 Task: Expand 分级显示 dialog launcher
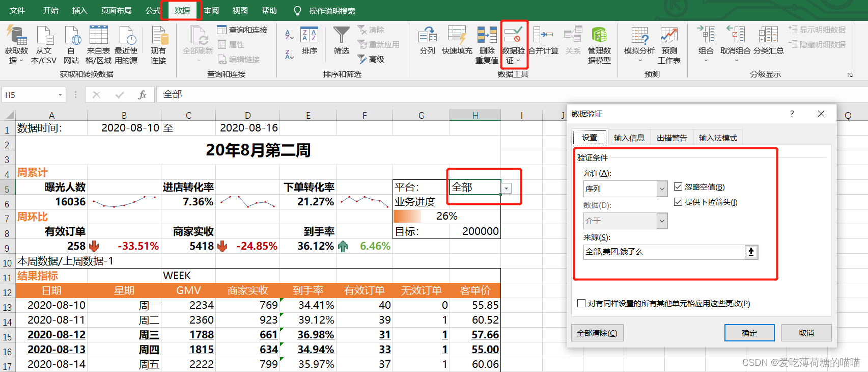tap(850, 75)
